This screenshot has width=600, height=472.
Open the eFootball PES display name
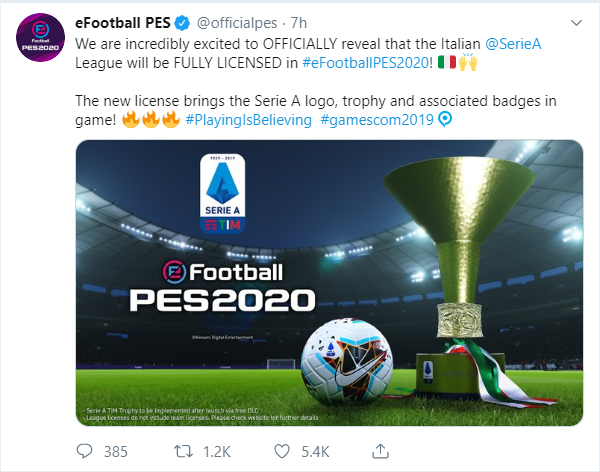(130, 22)
